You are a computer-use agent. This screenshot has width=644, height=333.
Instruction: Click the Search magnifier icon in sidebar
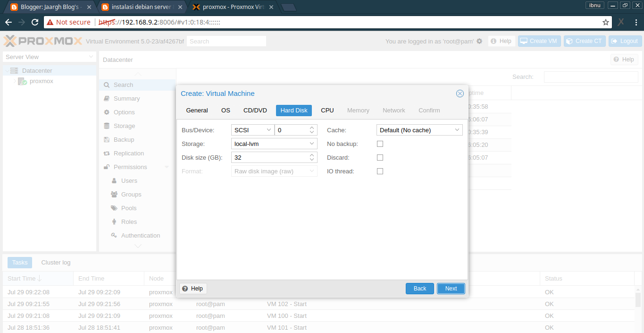(107, 85)
